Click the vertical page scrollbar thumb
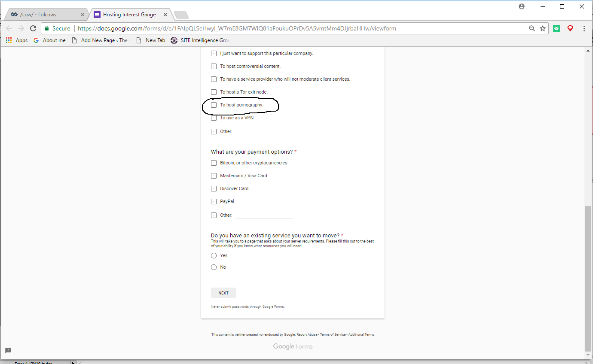The height and width of the screenshot is (364, 593). [x=588, y=279]
